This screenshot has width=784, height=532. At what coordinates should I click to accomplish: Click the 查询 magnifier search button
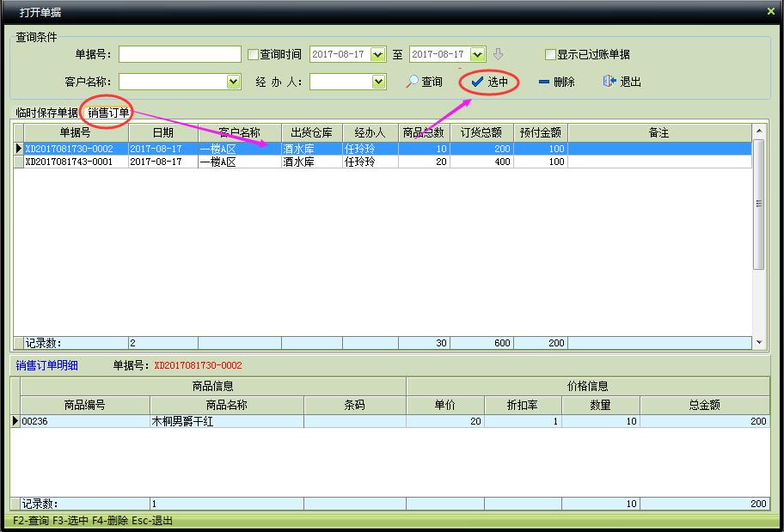tap(424, 82)
